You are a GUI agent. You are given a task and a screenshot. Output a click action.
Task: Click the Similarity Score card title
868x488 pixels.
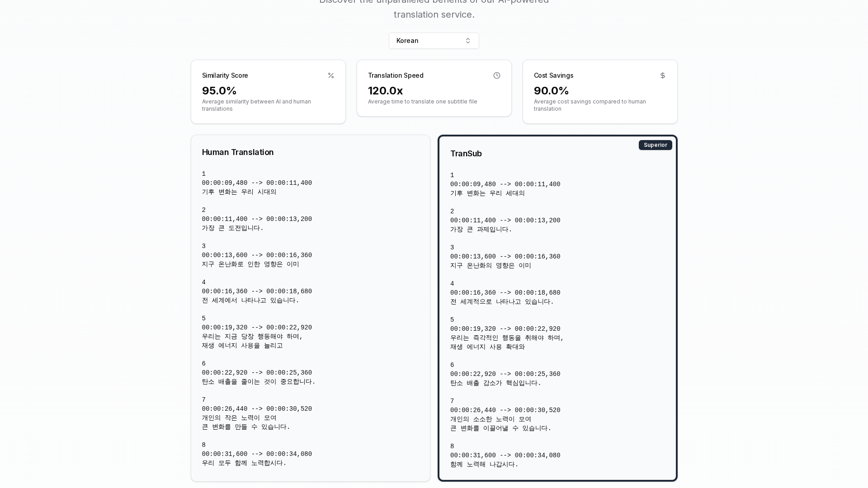tap(225, 75)
